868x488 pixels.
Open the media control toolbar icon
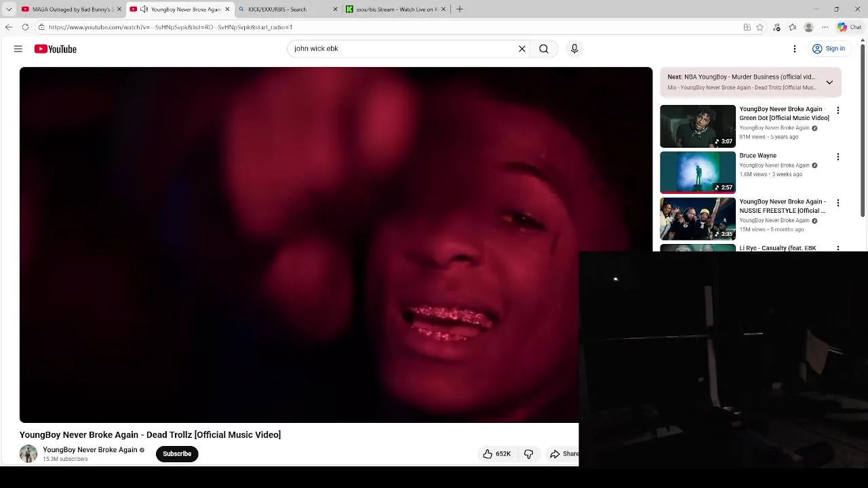click(x=776, y=27)
